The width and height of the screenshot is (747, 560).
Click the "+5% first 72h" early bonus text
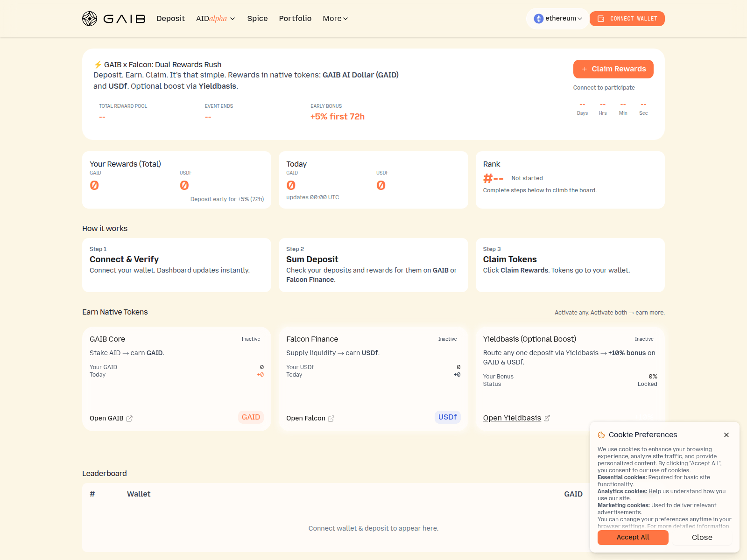[338, 117]
